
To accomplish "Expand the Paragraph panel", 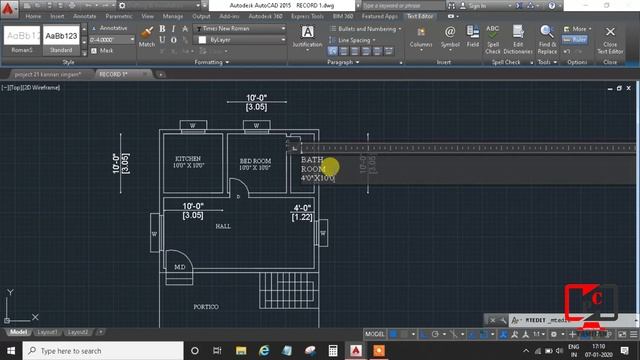I will click(343, 62).
